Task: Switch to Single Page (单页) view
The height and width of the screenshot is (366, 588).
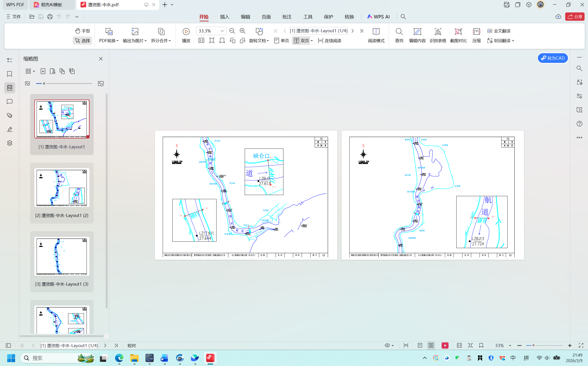Action: coord(281,41)
